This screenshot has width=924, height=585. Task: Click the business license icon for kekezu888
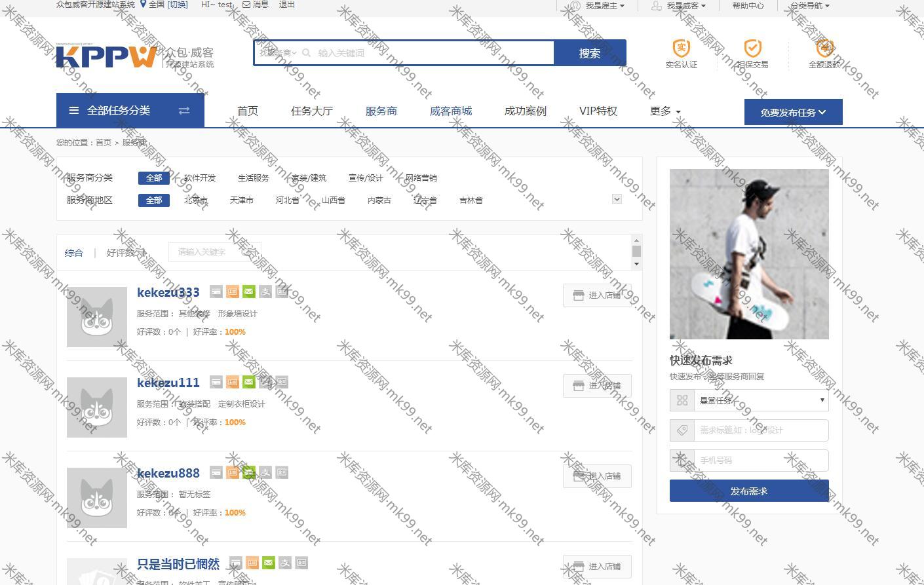[x=282, y=472]
